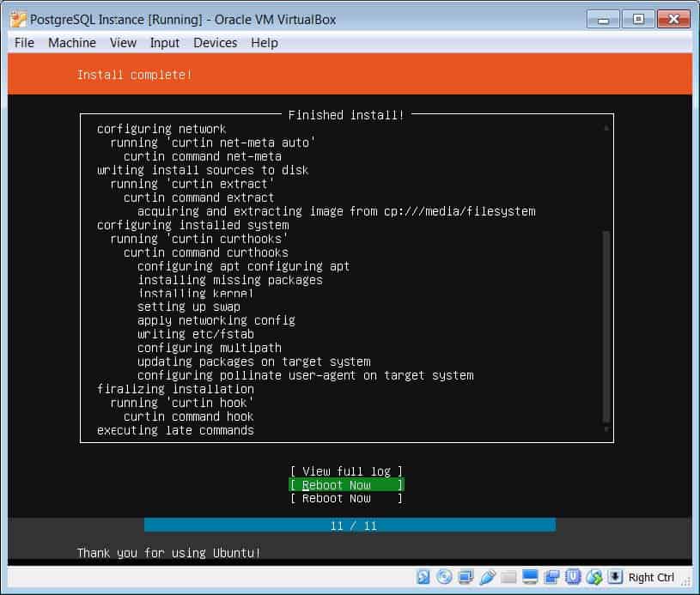Image resolution: width=700 pixels, height=595 pixels.
Task: Select the View full log button
Action: 346,471
